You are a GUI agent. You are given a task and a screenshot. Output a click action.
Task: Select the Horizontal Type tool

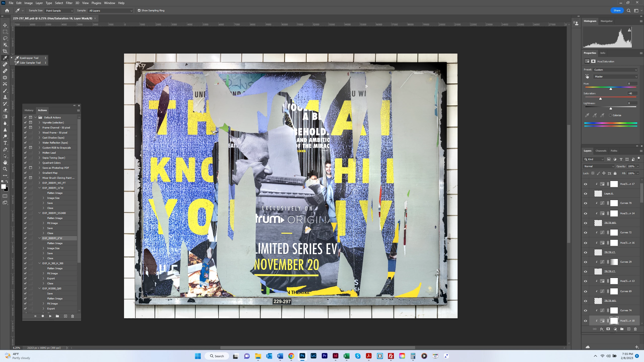5,143
